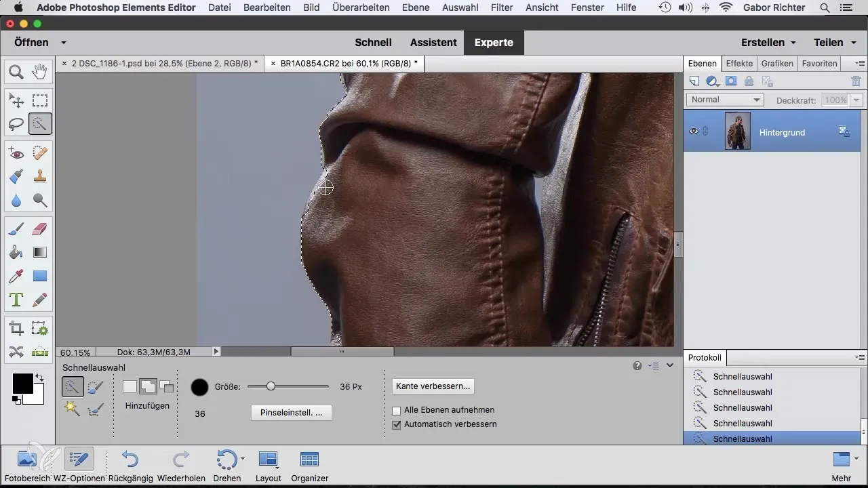The width and height of the screenshot is (868, 488).
Task: Select the Hand tool
Action: [40, 71]
